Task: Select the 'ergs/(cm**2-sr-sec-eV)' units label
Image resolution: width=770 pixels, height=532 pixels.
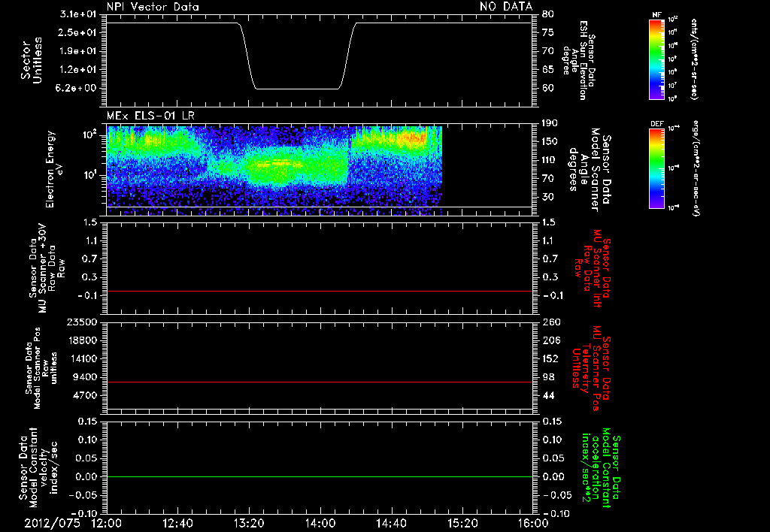Action: point(696,168)
